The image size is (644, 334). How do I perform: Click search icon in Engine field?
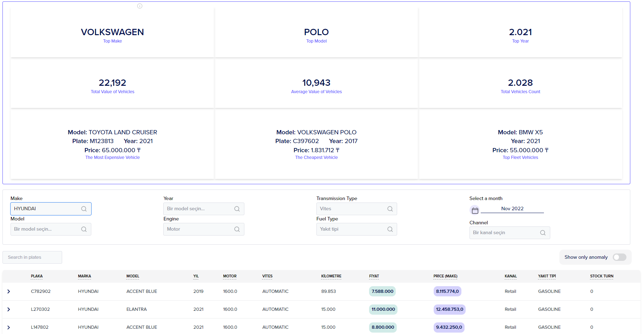pyautogui.click(x=237, y=229)
